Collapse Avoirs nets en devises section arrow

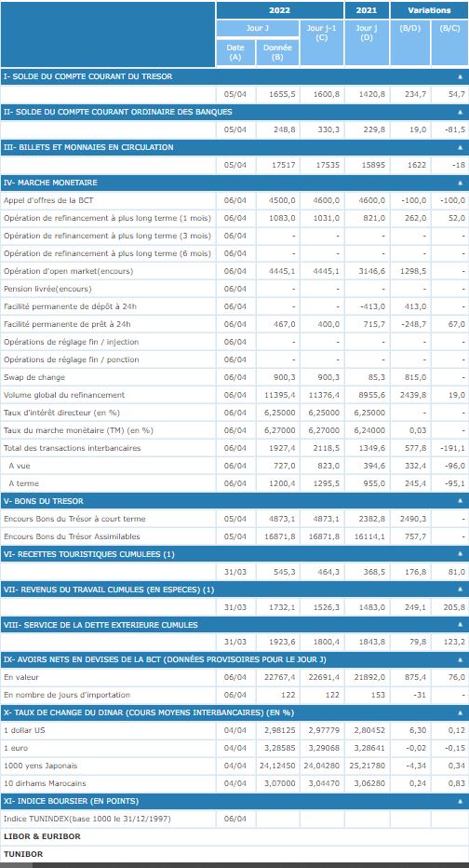460,660
